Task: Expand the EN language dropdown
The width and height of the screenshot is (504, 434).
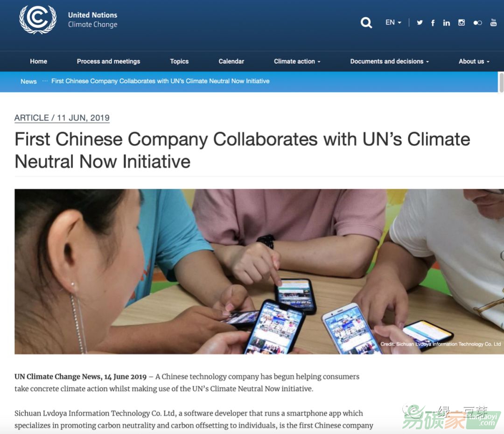Action: click(x=393, y=22)
